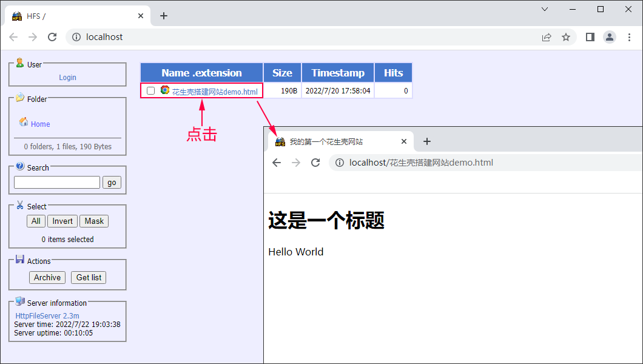643x364 pixels.
Task: Open the browser side panel icon
Action: pyautogui.click(x=590, y=37)
